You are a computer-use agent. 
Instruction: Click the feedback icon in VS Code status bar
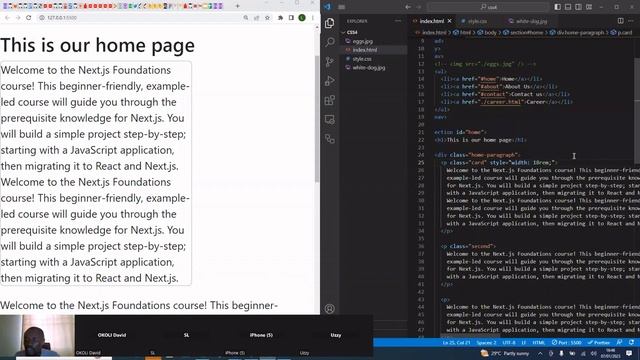[620, 342]
